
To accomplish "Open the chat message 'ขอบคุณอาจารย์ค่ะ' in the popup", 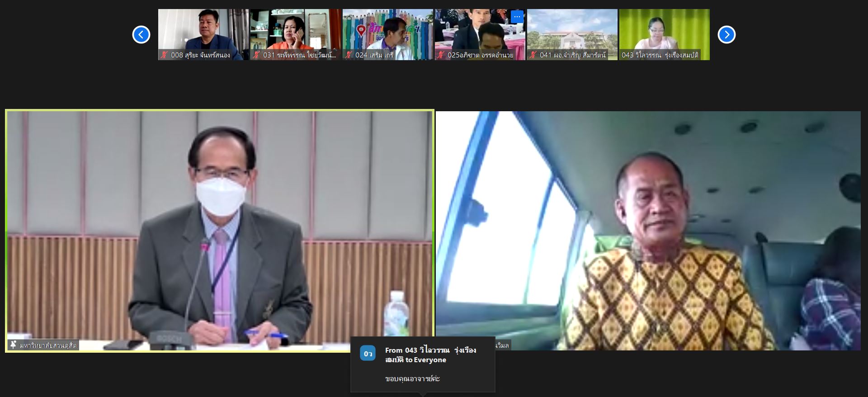I will 412,379.
